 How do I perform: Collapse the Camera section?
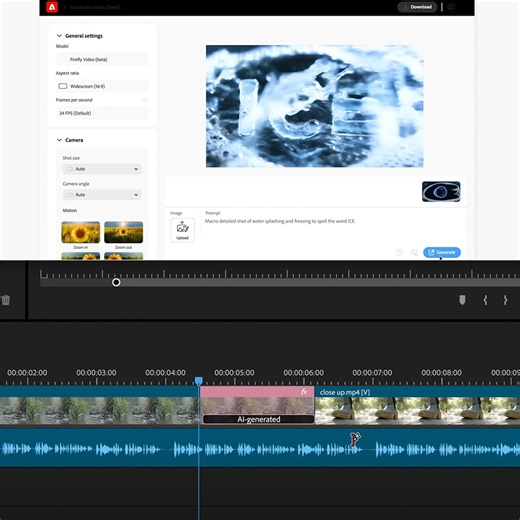click(x=59, y=140)
